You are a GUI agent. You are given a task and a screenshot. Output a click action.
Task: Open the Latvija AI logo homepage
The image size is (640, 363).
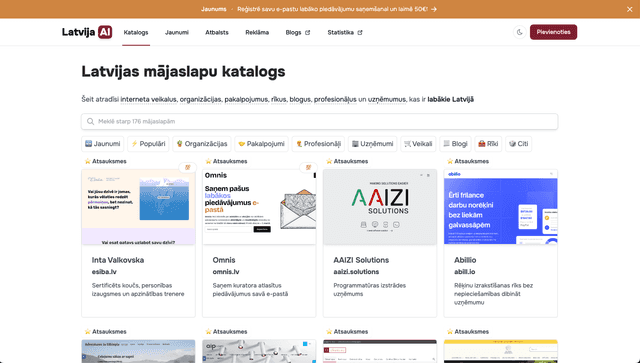87,32
